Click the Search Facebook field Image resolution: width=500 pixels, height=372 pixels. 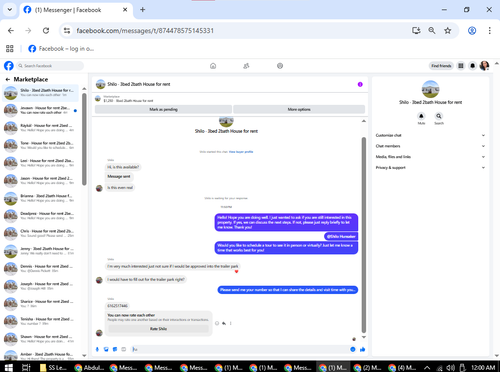pos(50,66)
